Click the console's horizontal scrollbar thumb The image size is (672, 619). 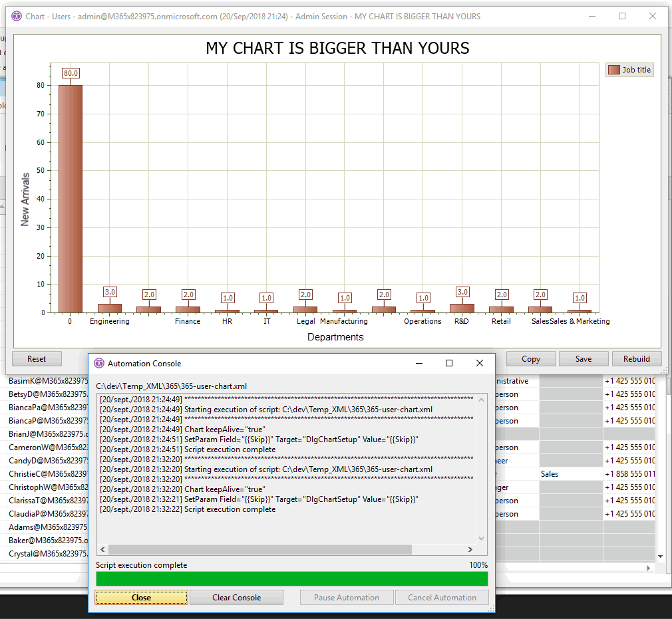(259, 550)
